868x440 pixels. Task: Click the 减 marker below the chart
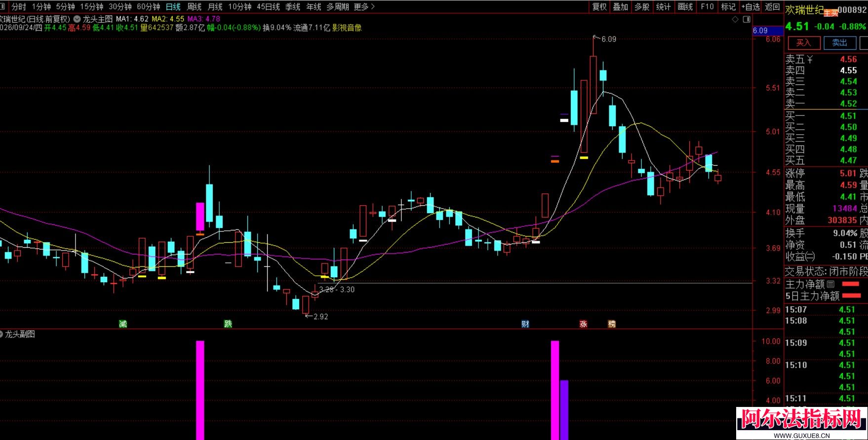123,324
